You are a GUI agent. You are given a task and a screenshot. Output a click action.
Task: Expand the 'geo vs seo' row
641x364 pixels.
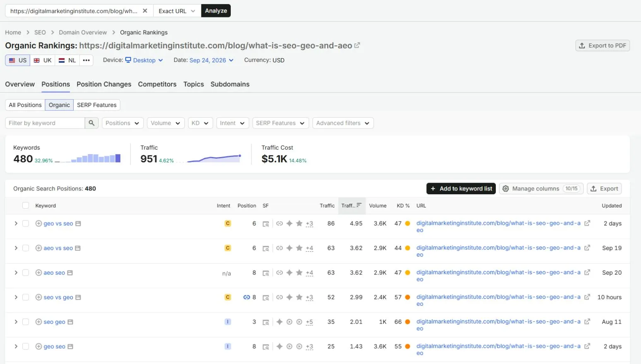(x=16, y=224)
